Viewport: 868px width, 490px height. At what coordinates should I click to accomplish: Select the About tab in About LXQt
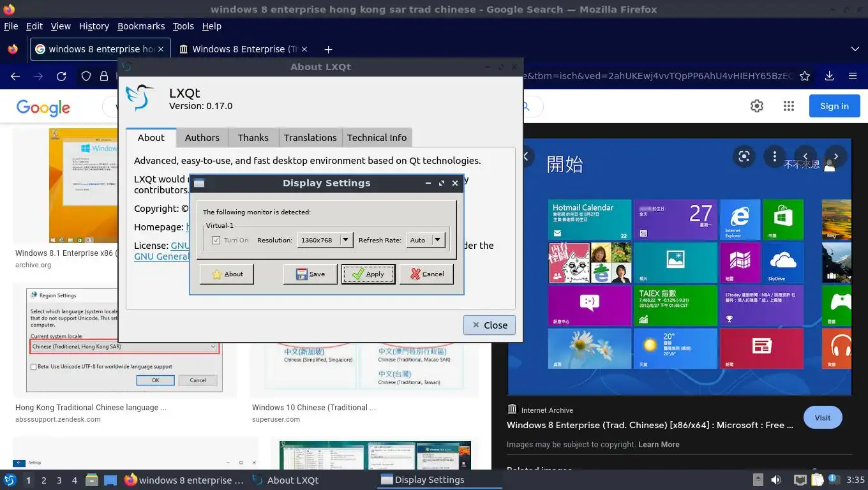(x=151, y=137)
